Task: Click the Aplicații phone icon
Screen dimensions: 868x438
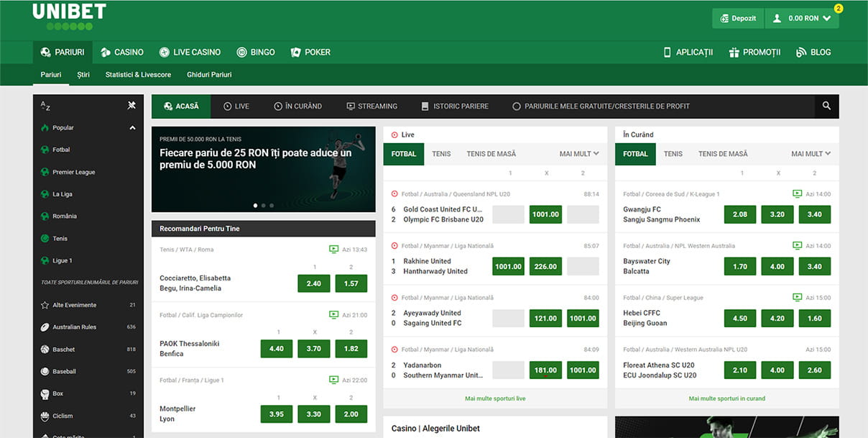Action: coord(667,52)
